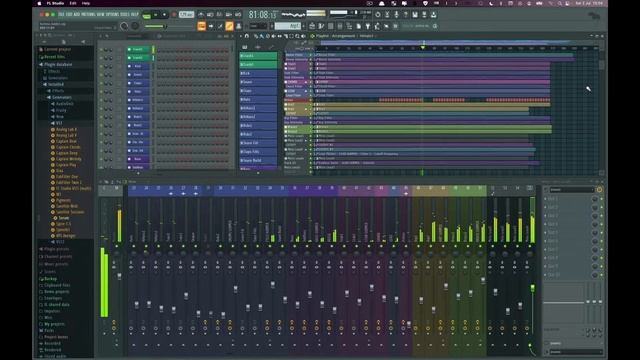The height and width of the screenshot is (360, 640).
Task: Click the one-click recording microphone icon
Action: click(396, 15)
